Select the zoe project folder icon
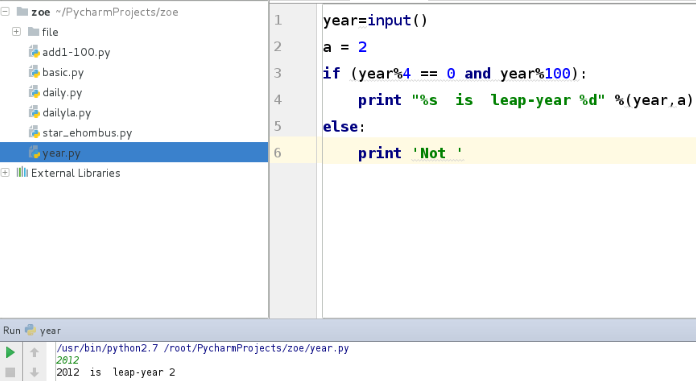The image size is (696, 381). pyautogui.click(x=22, y=12)
